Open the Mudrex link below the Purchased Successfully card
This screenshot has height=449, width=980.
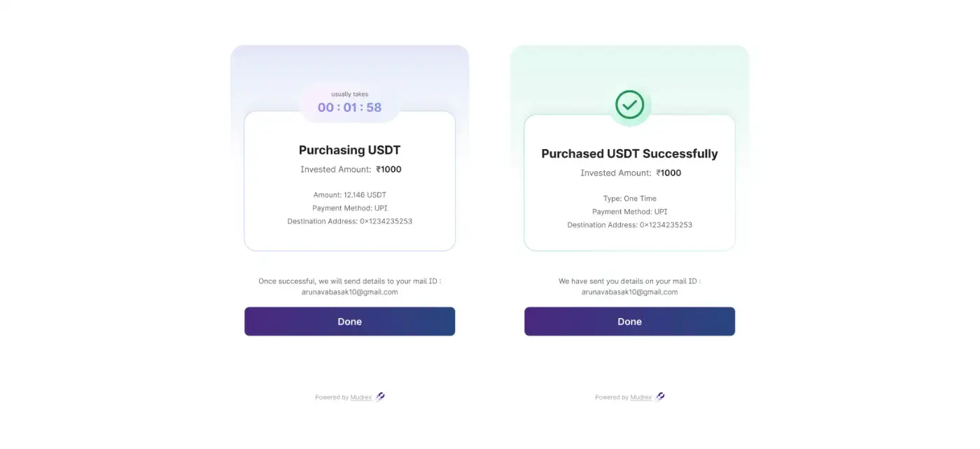pyautogui.click(x=641, y=397)
